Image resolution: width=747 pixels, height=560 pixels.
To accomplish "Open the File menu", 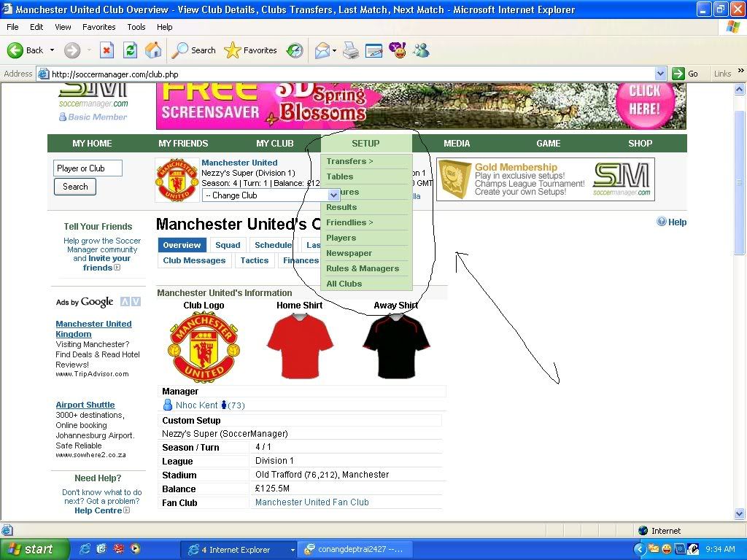I will coord(12,27).
